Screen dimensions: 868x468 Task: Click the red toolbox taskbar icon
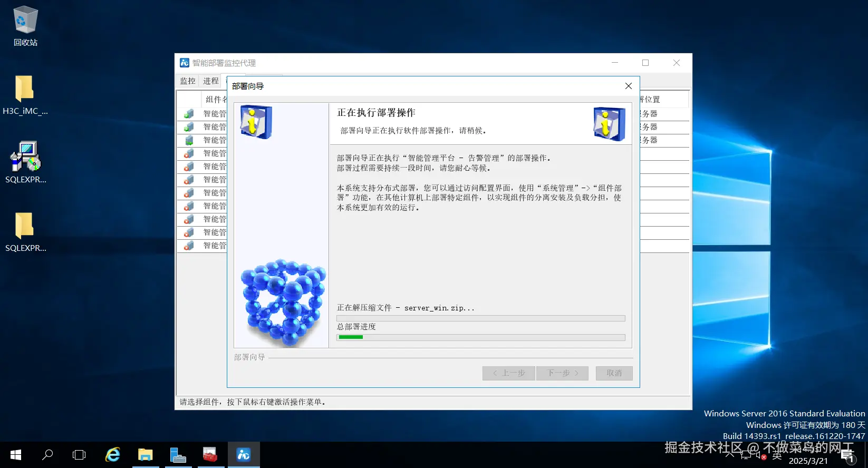210,455
